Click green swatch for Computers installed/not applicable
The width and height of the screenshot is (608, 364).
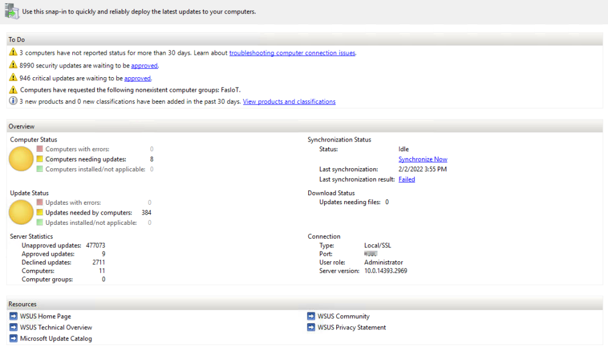pyautogui.click(x=40, y=169)
